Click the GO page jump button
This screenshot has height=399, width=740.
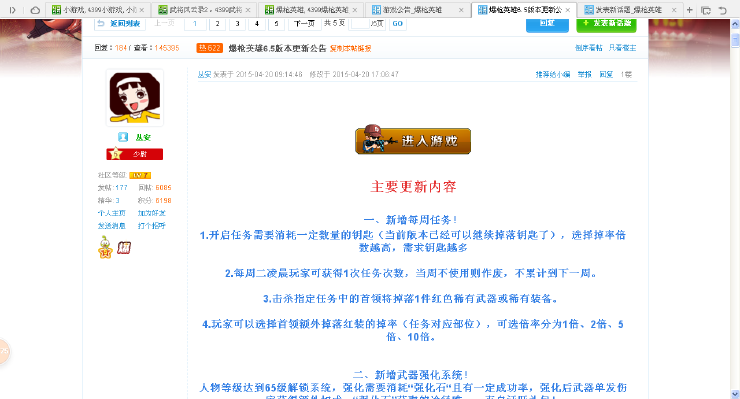coord(397,23)
